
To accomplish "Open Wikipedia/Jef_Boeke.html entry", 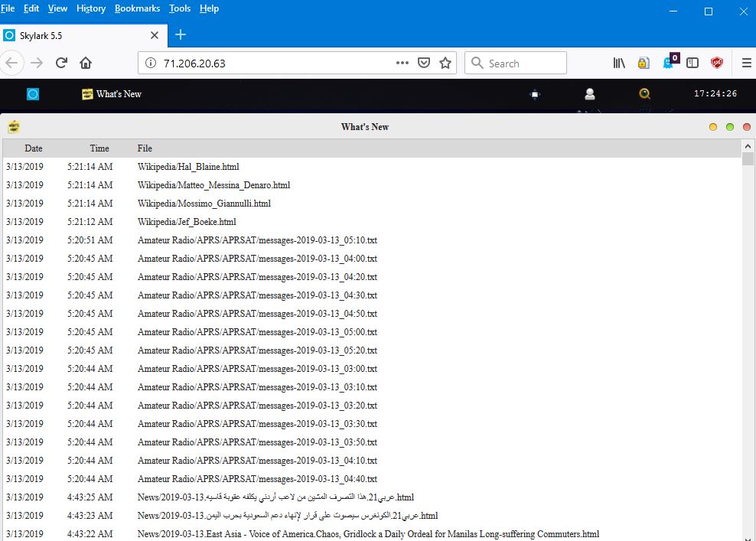I will point(187,222).
